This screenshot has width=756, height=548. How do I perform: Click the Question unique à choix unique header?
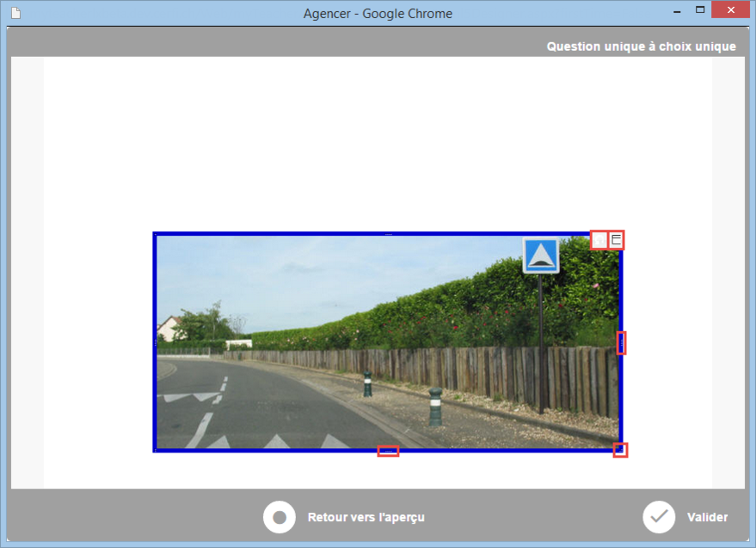[641, 46]
